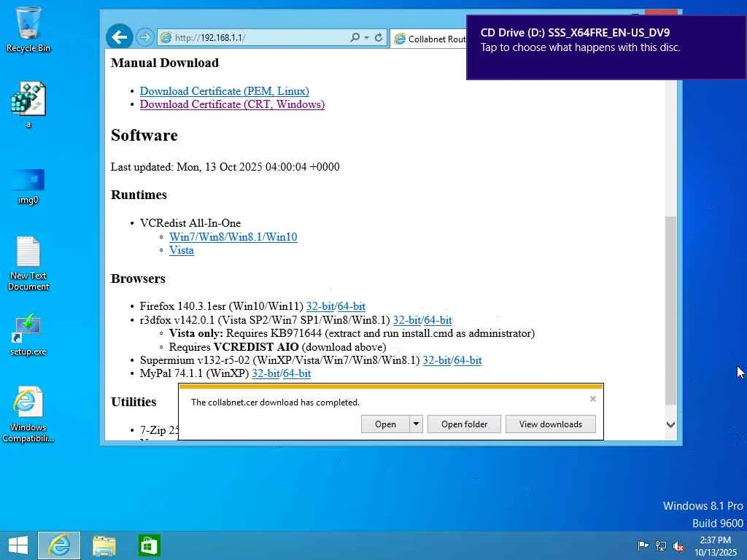The width and height of the screenshot is (747, 560).
Task: Click the 'Last updated' timestamp text
Action: pyautogui.click(x=225, y=167)
